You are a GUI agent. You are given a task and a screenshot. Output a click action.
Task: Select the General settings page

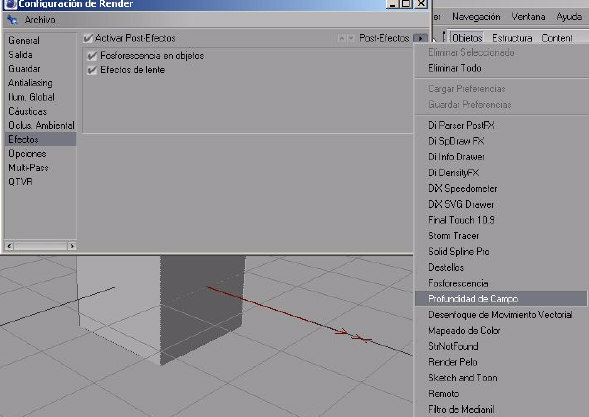(24, 40)
